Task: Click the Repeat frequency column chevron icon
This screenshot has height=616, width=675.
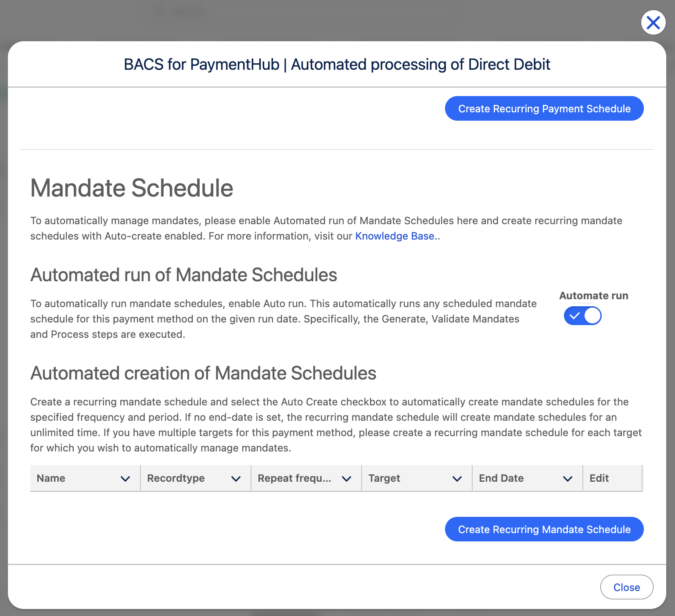Action: (x=347, y=478)
